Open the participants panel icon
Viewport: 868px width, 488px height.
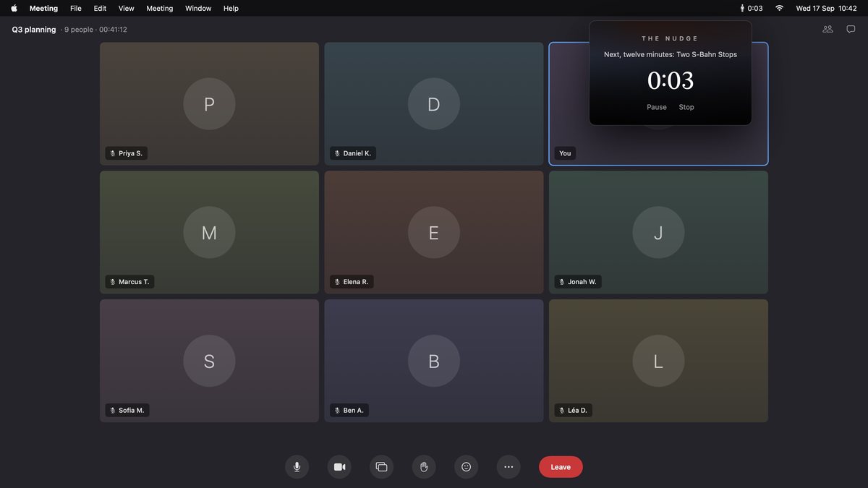[x=827, y=30]
